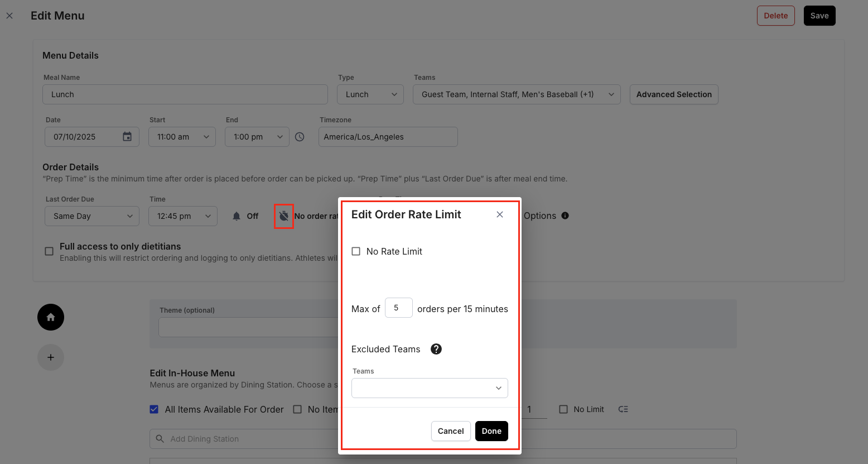Open the date calendar picker icon
Screen dimensions: 868x464
[127, 137]
